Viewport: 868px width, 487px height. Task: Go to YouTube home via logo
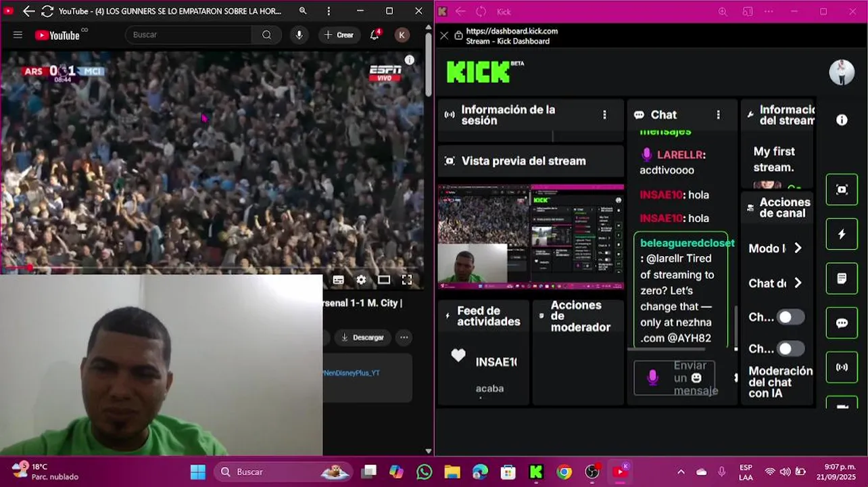coord(57,35)
